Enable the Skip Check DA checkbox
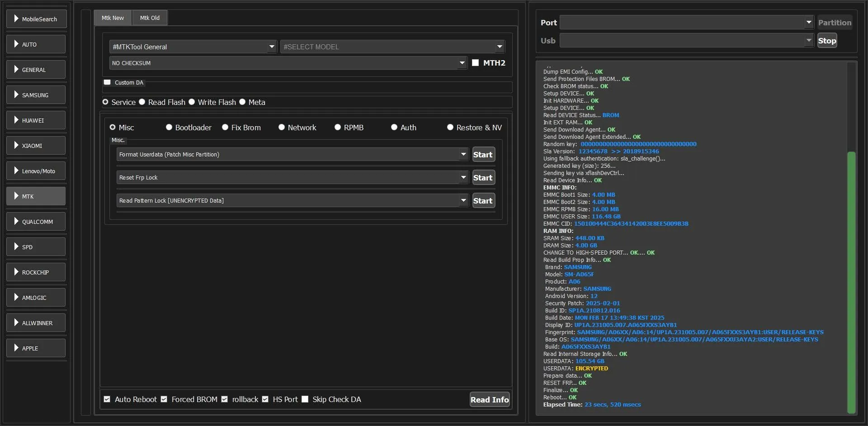This screenshot has width=868, height=426. tap(305, 399)
